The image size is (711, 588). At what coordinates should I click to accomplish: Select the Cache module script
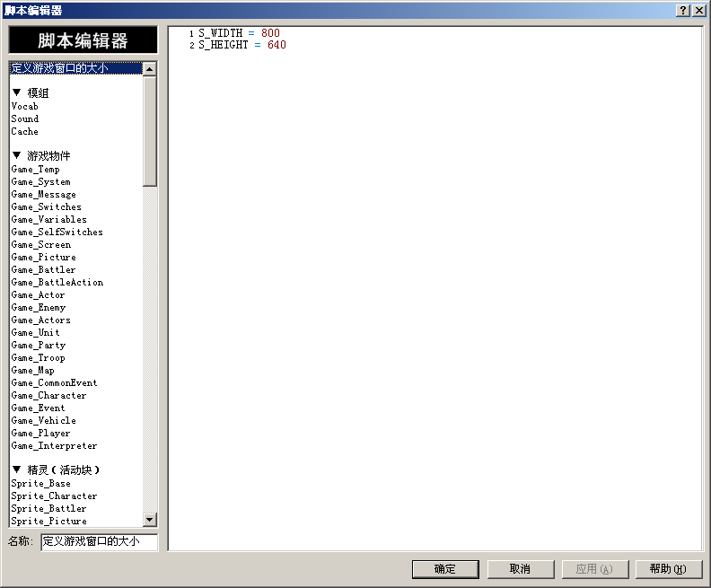pyautogui.click(x=25, y=131)
